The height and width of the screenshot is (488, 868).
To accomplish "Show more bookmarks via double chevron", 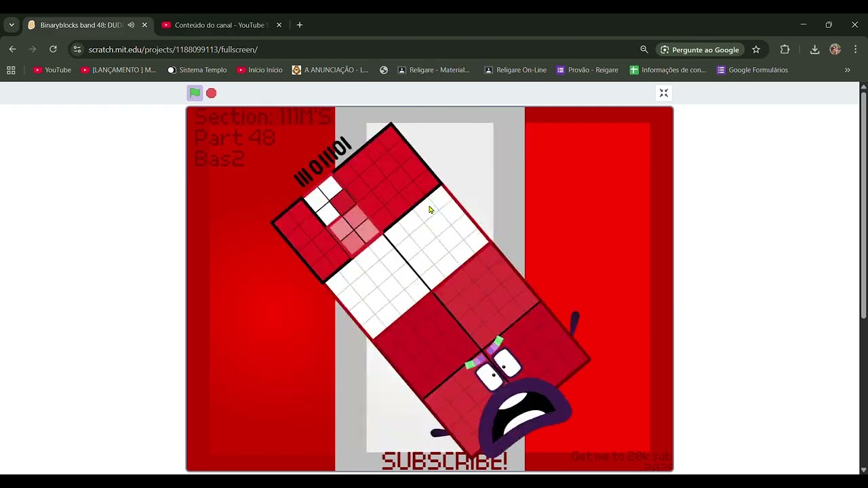I will click(x=847, y=70).
